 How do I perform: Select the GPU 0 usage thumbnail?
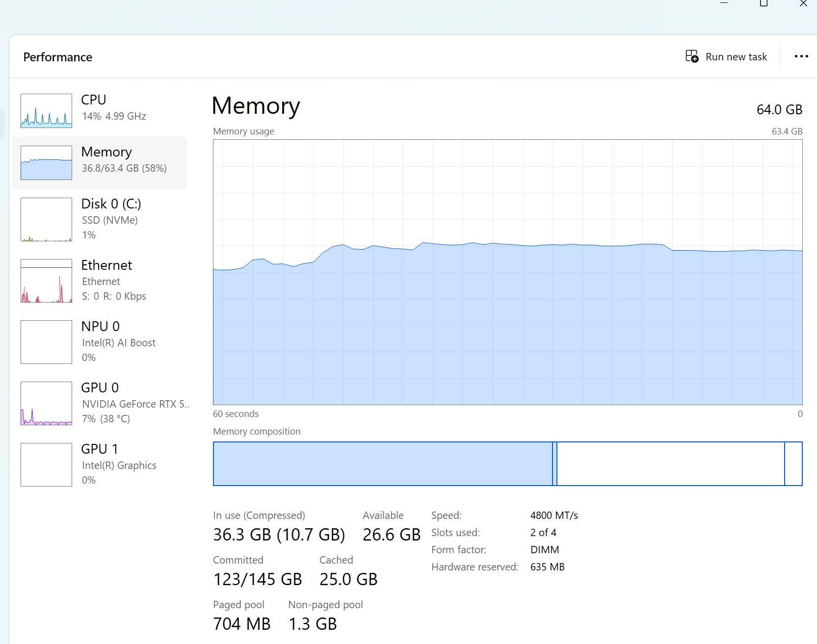coord(46,403)
